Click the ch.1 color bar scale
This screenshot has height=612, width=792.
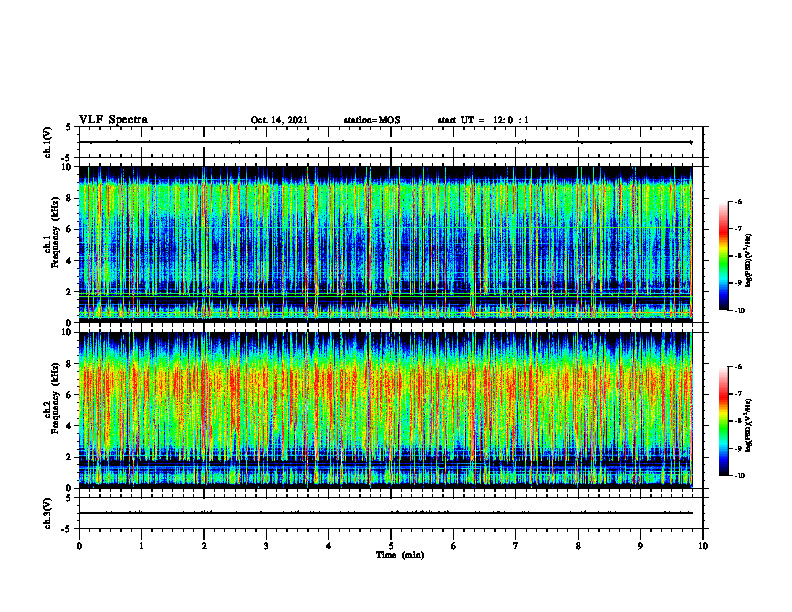pos(723,256)
